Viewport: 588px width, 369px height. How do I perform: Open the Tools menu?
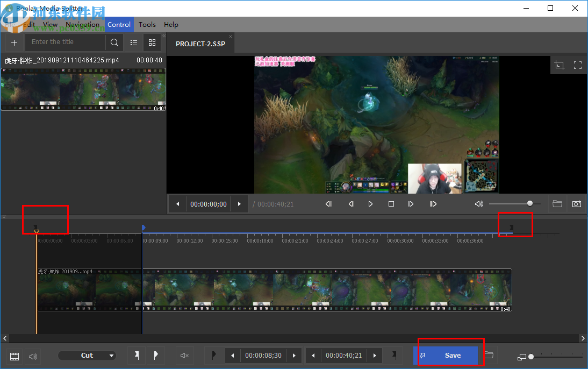[x=147, y=24]
